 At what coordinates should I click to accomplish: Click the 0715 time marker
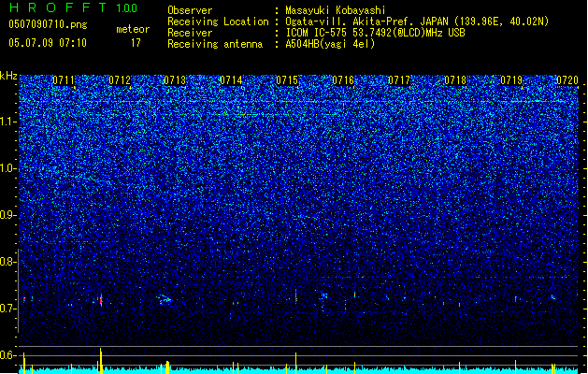click(x=287, y=80)
